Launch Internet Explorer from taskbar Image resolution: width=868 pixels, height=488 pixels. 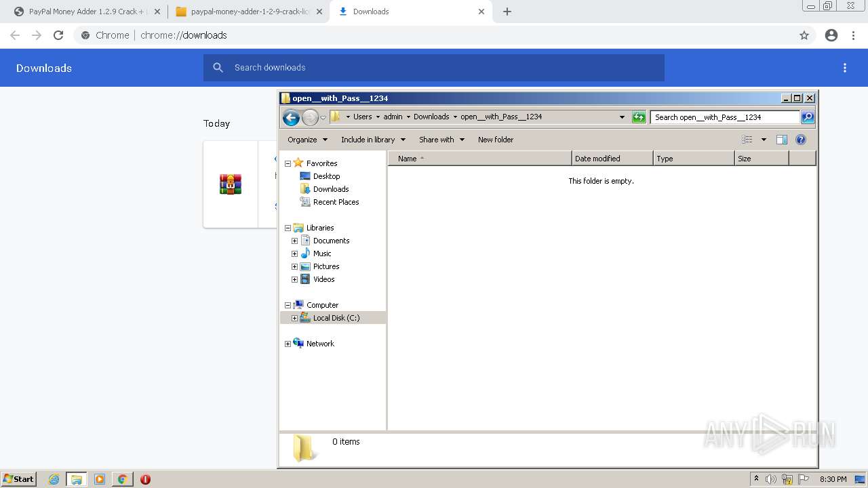[54, 479]
